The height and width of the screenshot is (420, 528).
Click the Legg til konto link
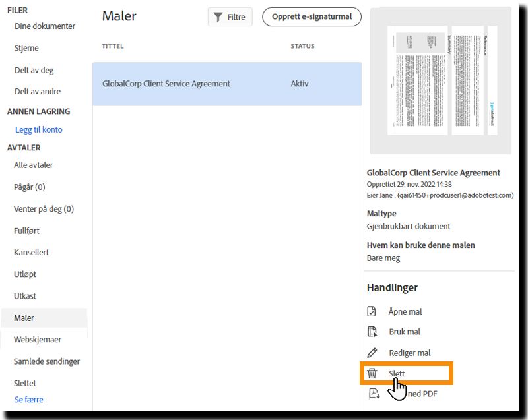click(39, 129)
